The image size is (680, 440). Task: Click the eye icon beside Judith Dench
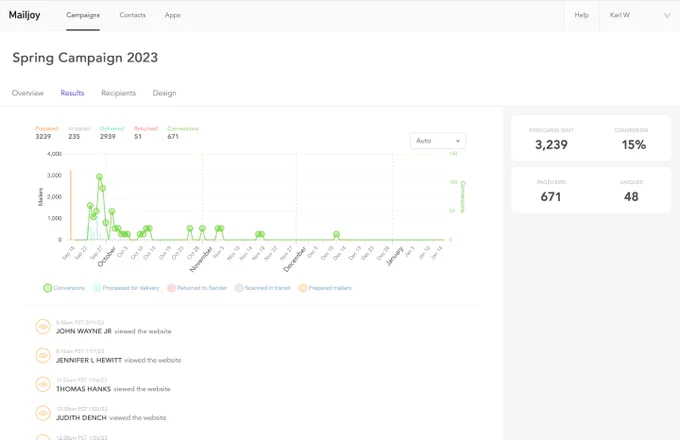43,413
